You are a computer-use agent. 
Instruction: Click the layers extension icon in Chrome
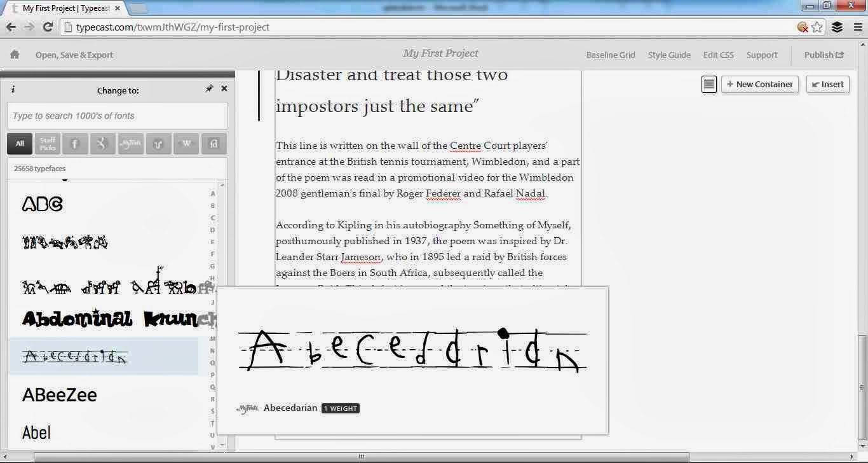[837, 27]
